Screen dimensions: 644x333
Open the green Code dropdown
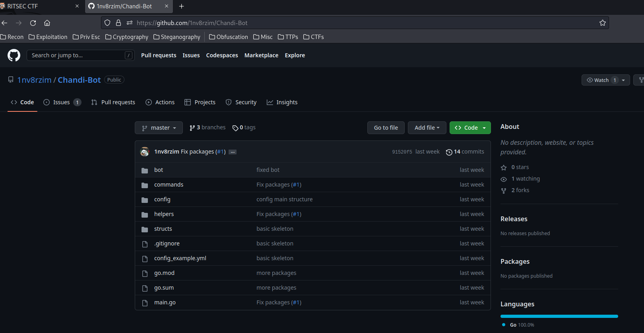[x=470, y=128]
